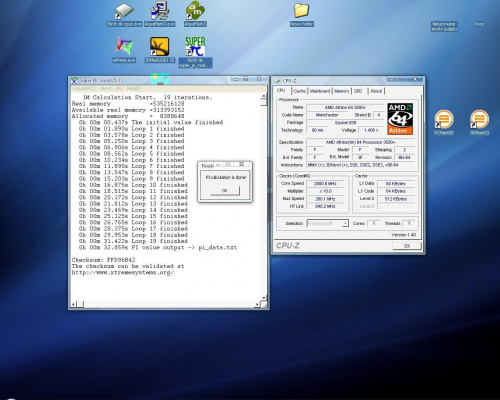Click the Level 2 512 KBytes field
Viewport: 500px width, 400px height.
pyautogui.click(x=396, y=199)
